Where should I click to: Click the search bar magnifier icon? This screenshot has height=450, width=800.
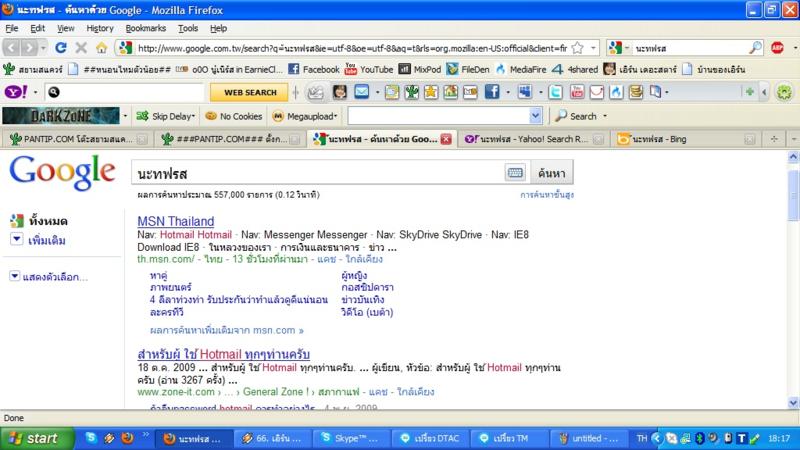[755, 48]
